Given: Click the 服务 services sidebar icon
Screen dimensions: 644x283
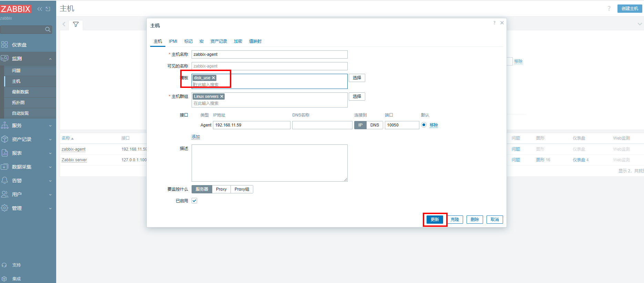Looking at the screenshot, I should coord(4,125).
